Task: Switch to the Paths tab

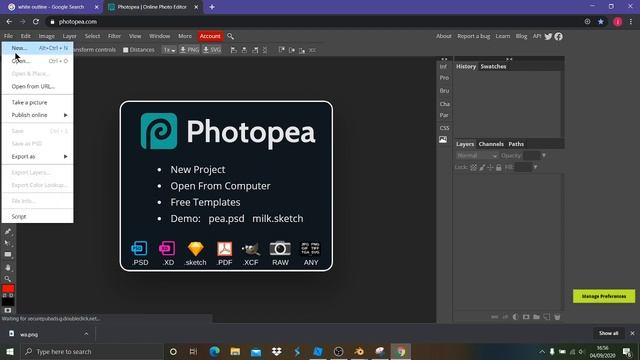Action: [x=516, y=144]
